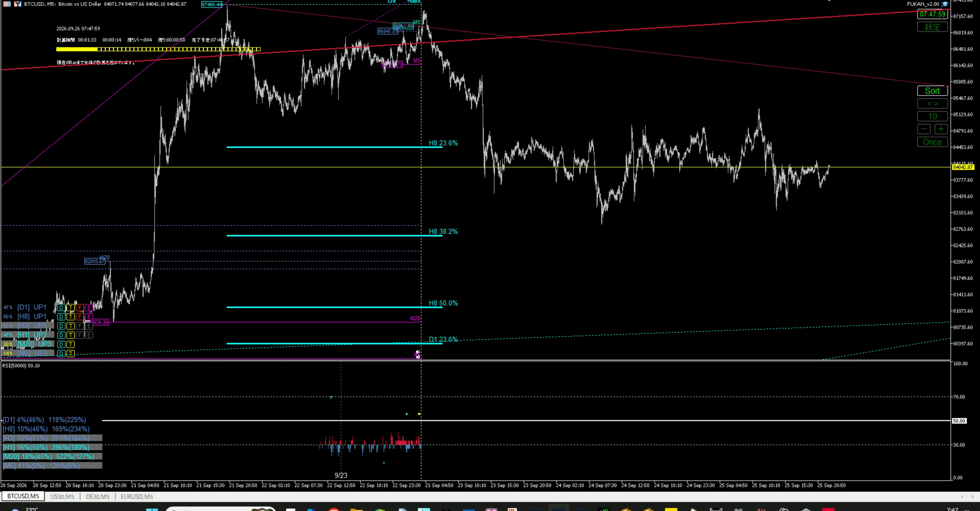Toggle the orange F box for D1 row

[80, 308]
